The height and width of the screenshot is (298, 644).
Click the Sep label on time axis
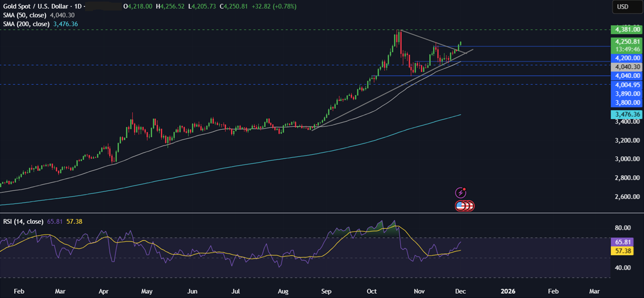point(326,291)
